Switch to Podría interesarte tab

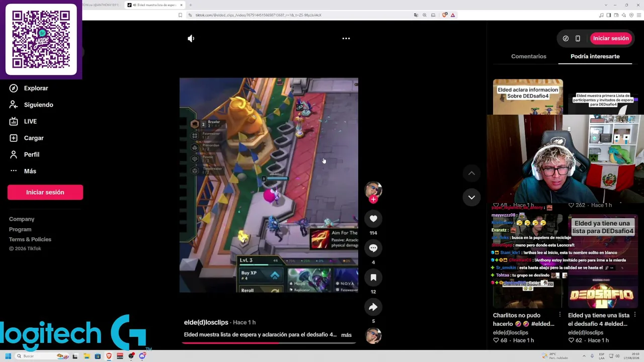(x=595, y=56)
